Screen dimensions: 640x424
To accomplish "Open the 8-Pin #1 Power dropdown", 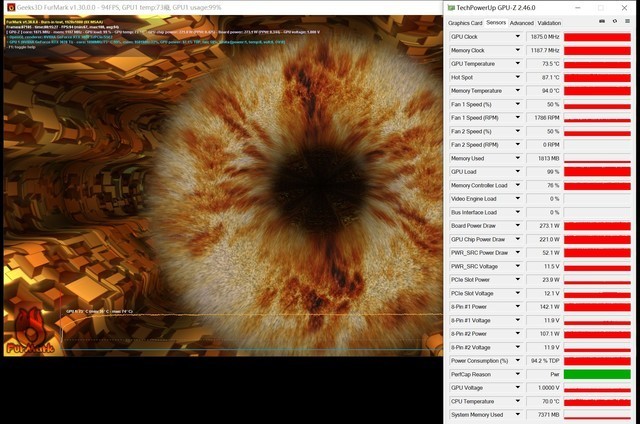I will point(518,306).
